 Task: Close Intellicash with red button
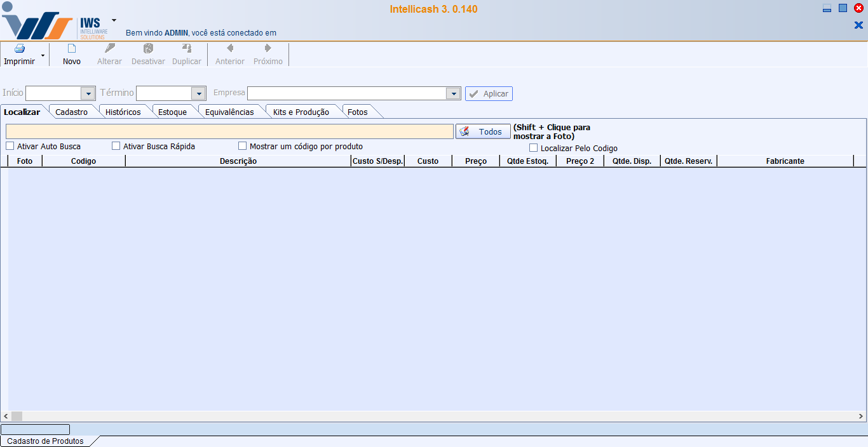[x=858, y=8]
